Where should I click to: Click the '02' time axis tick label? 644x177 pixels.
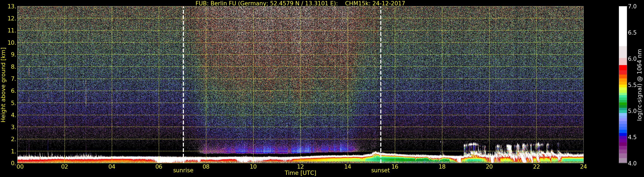point(65,166)
